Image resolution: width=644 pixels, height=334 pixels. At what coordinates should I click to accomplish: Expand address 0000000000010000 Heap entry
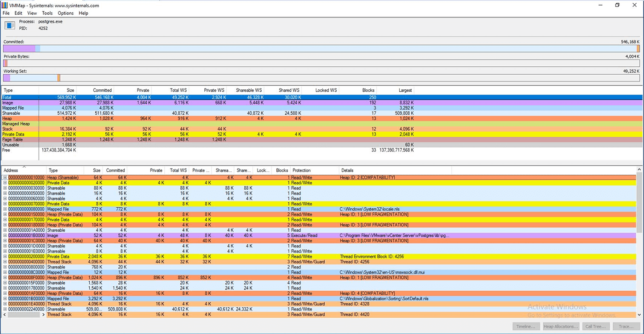tap(4, 177)
